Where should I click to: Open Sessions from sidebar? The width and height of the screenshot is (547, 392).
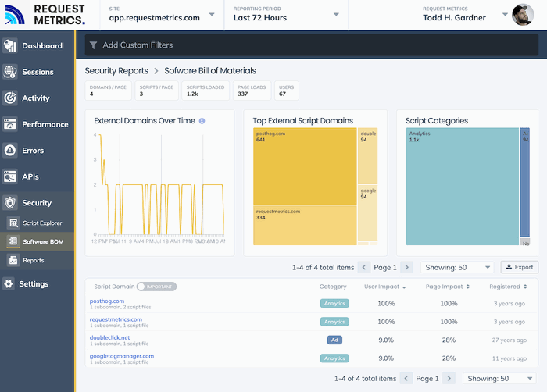38,72
